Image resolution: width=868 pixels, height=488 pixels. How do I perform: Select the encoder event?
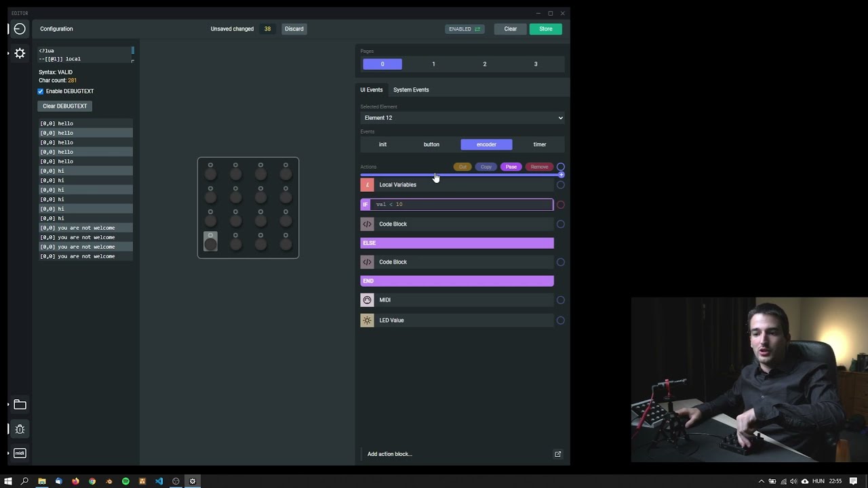point(486,144)
